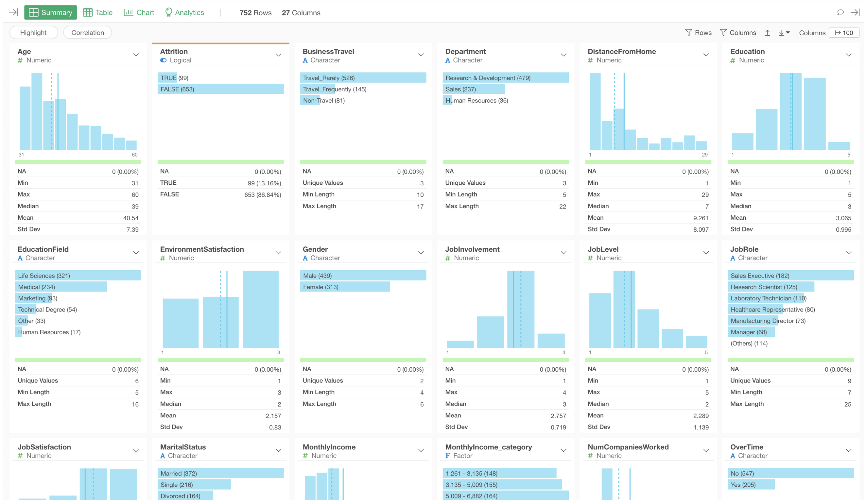Viewport: 866px width, 504px height.
Task: Open the Department column chevron menu
Action: [x=563, y=55]
